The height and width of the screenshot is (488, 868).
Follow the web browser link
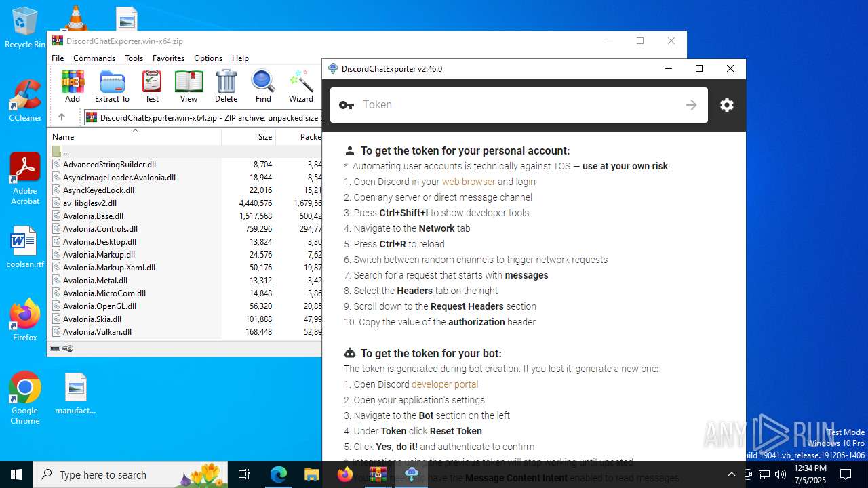pos(469,182)
